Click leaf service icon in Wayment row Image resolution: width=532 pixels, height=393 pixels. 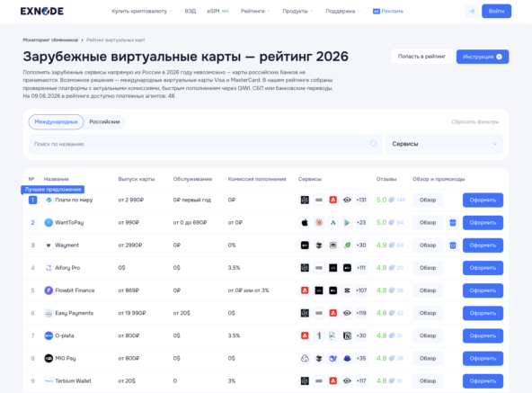tap(347, 246)
